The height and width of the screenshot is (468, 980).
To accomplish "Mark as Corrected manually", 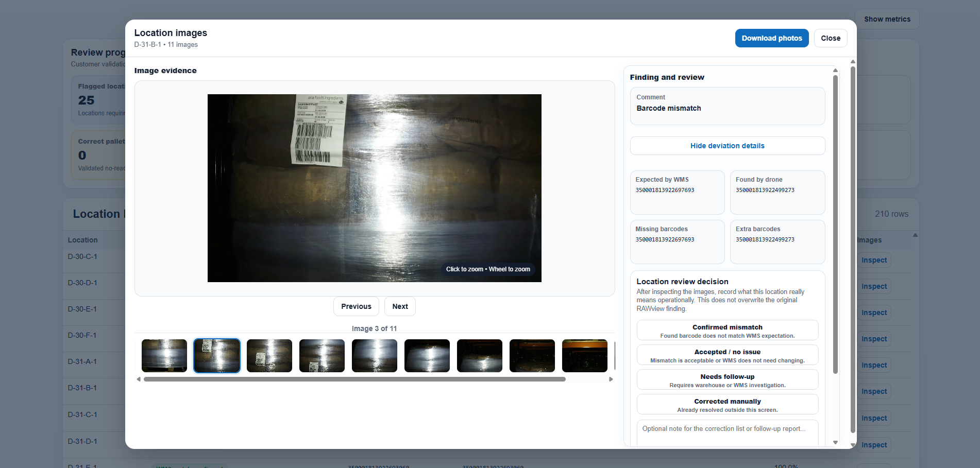I will click(728, 405).
